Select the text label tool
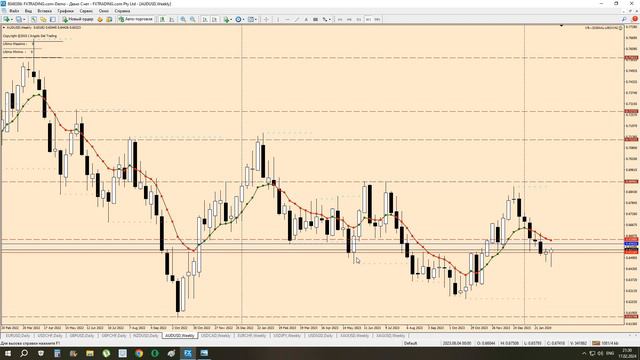Image resolution: width=640 pixels, height=360 pixels. [315, 19]
